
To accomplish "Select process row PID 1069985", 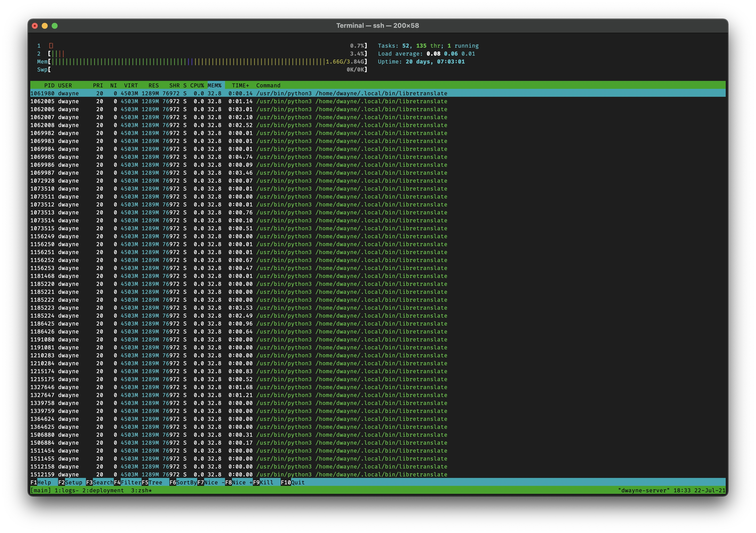I will pos(378,157).
